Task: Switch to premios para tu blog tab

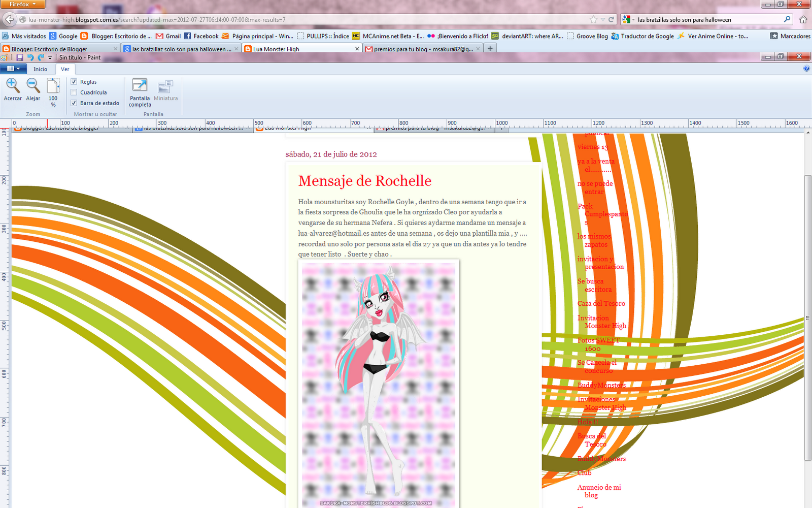Action: [x=423, y=49]
